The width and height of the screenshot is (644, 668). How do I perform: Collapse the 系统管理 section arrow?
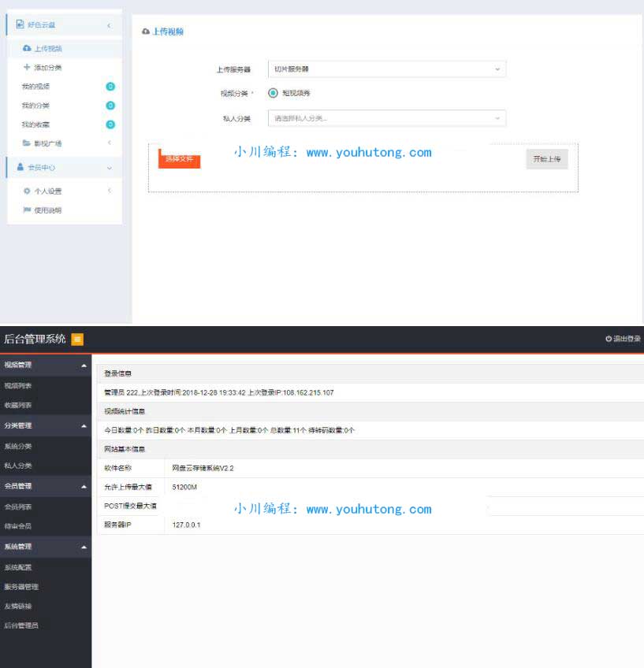84,547
